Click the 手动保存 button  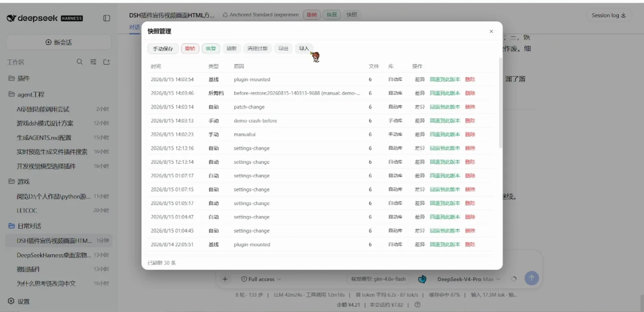tap(163, 49)
